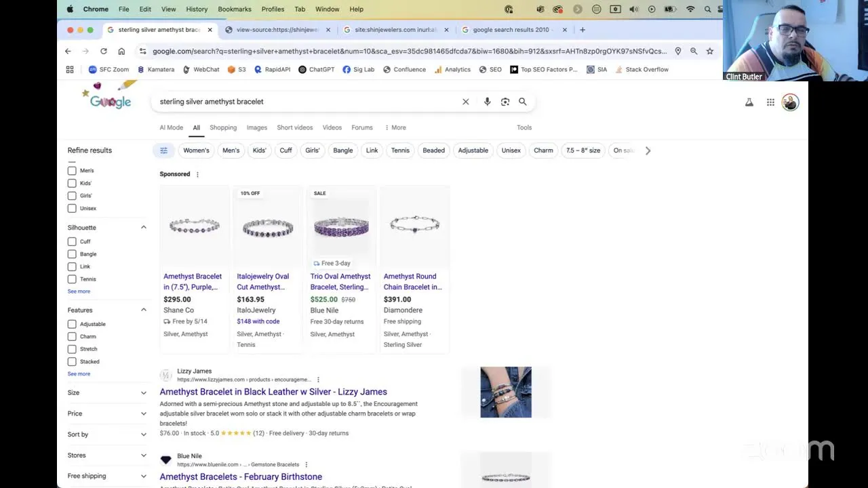Open the SFC Zoom bookmark
The width and height of the screenshot is (868, 488).
click(108, 69)
